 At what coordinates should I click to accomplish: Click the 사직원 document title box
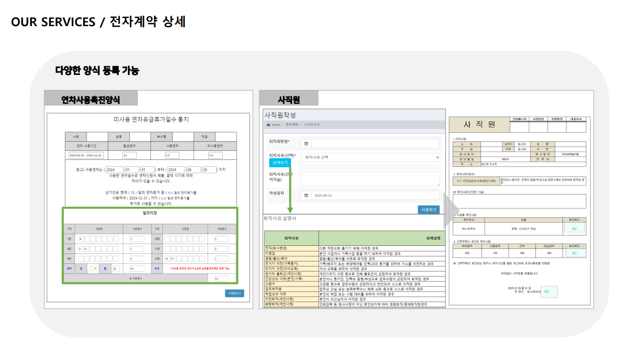[x=479, y=125]
